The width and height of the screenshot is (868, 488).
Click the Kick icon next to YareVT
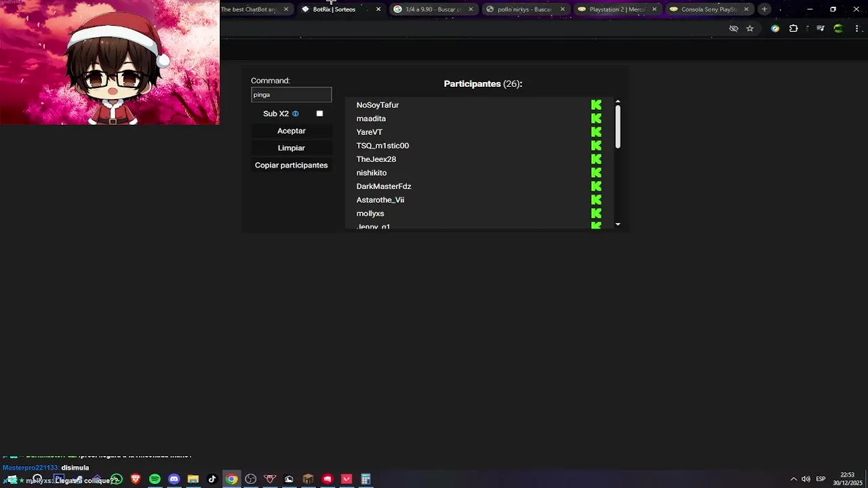(x=596, y=132)
